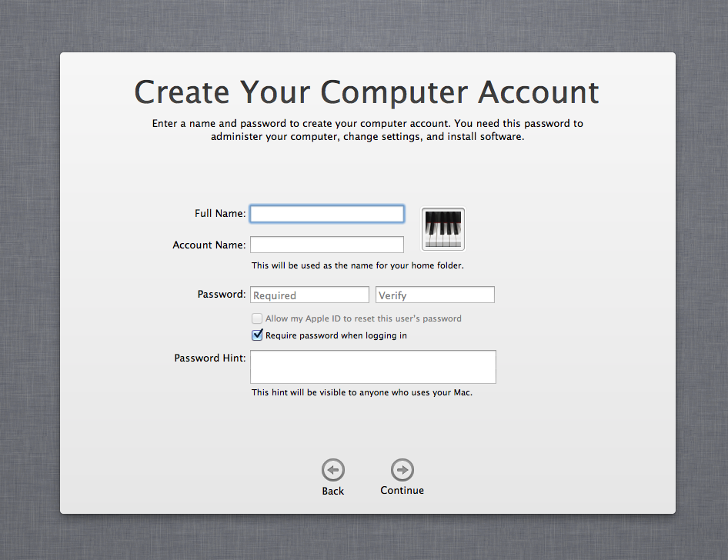The width and height of the screenshot is (728, 560).
Task: Focus the Password Required field
Action: point(309,295)
